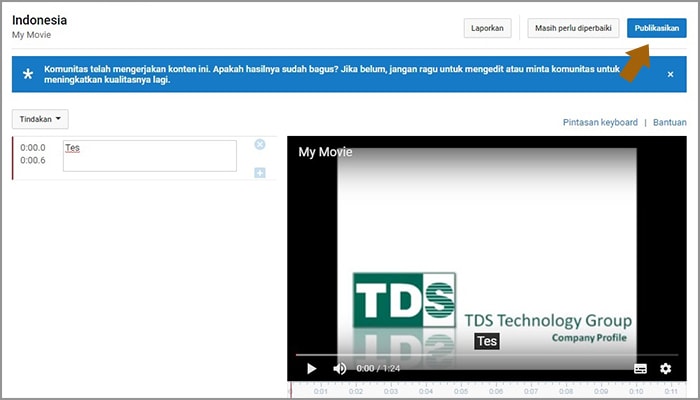The width and height of the screenshot is (700, 400).
Task: Open the Bantuan help link
Action: coord(669,122)
